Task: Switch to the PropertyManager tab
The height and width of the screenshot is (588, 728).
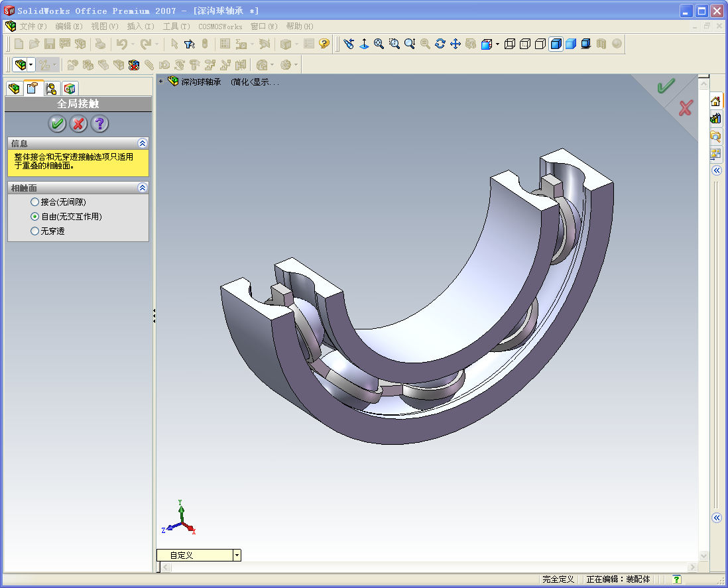Action: point(32,88)
